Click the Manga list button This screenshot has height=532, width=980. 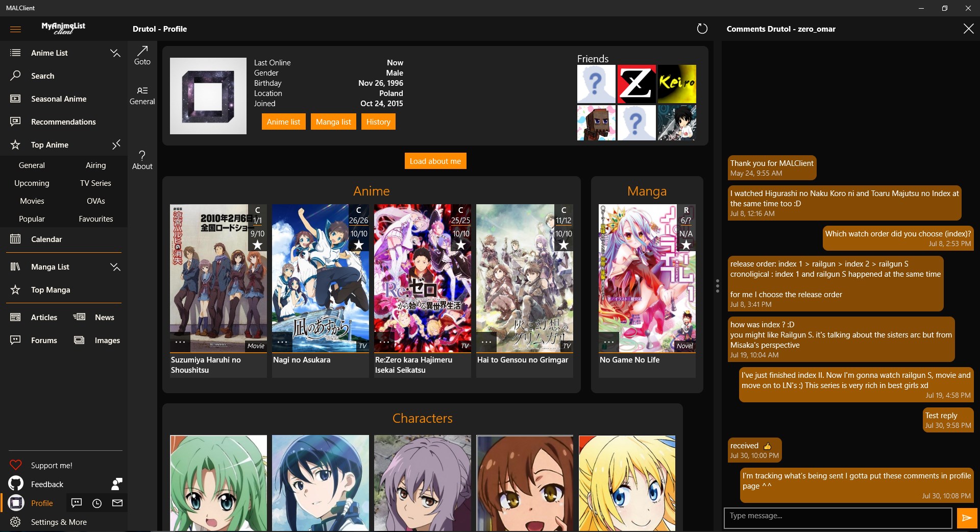333,122
